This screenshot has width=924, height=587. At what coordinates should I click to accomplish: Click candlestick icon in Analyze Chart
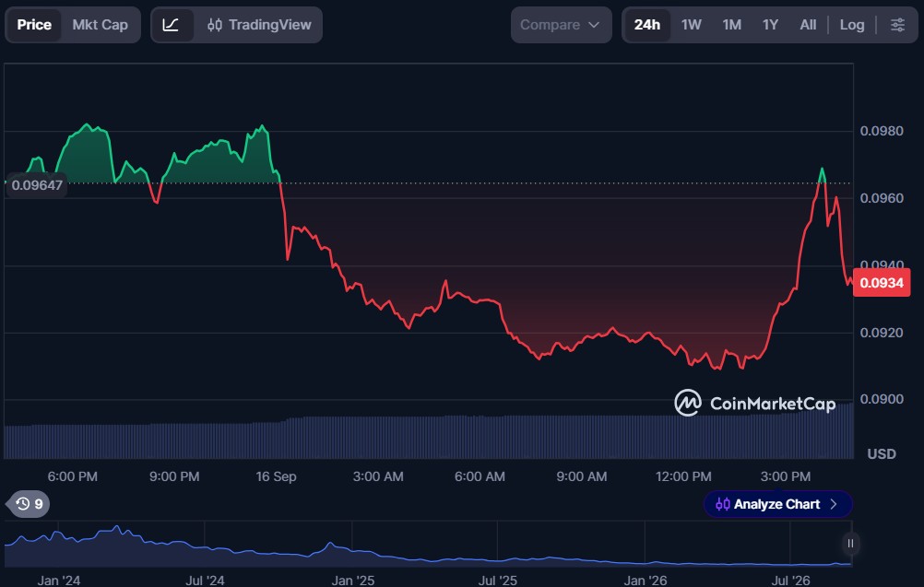click(722, 505)
